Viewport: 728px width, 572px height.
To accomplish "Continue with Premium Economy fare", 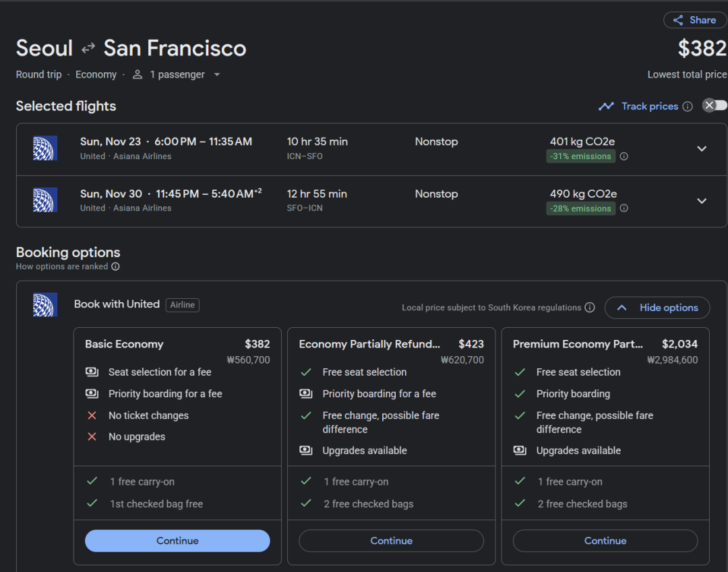I will click(x=605, y=541).
